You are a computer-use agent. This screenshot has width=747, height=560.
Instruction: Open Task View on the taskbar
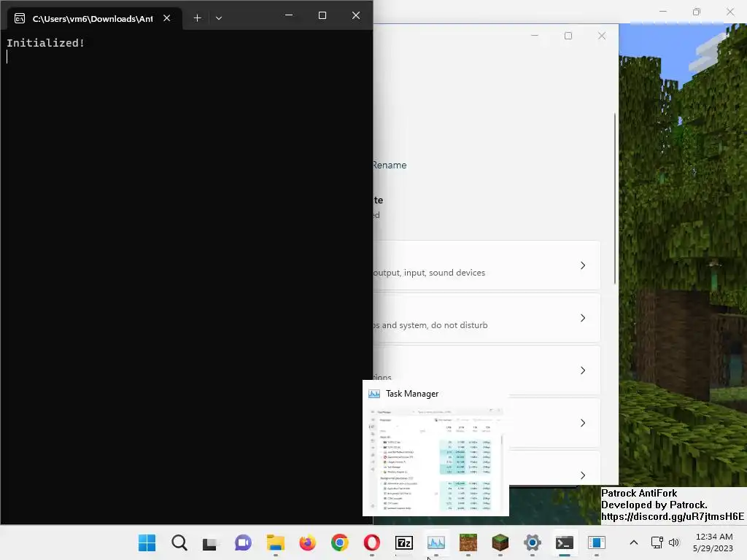211,542
